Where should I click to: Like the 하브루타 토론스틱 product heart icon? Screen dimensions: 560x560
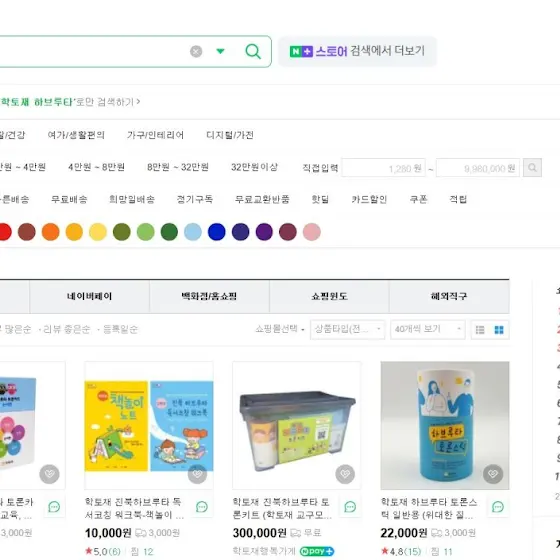(x=493, y=474)
